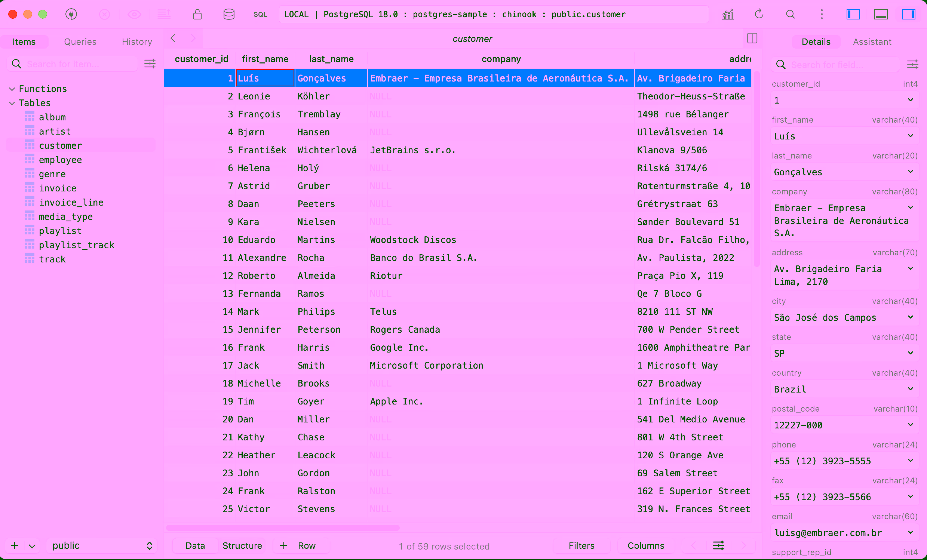Click the lock icon in the toolbar
This screenshot has width=927, height=560.
pos(197,14)
